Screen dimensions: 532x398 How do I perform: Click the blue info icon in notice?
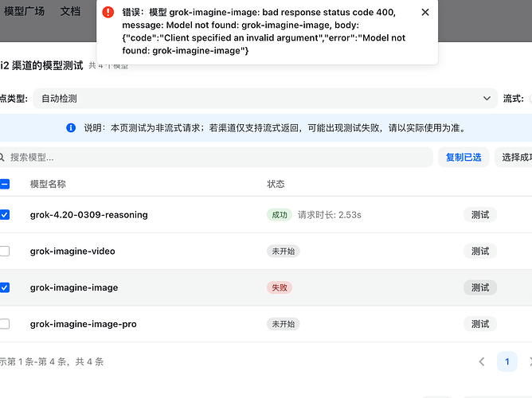(x=71, y=128)
